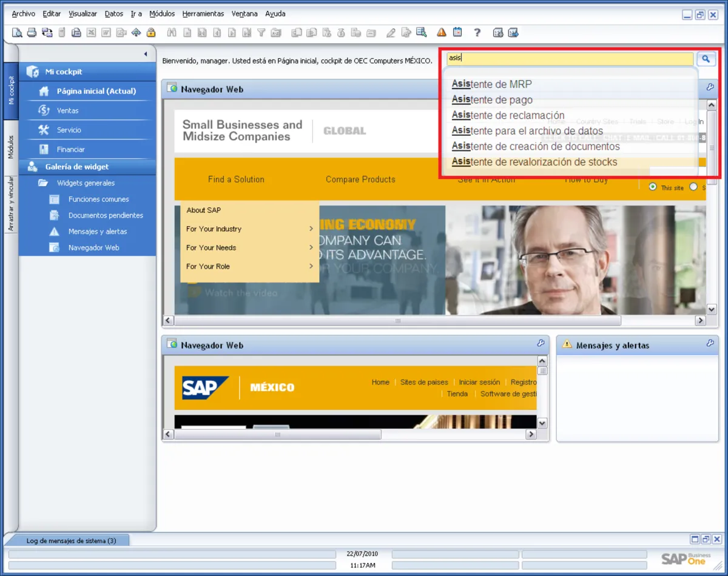Select 'Documentos pendientes' widget
This screenshot has width=728, height=576.
point(106,215)
